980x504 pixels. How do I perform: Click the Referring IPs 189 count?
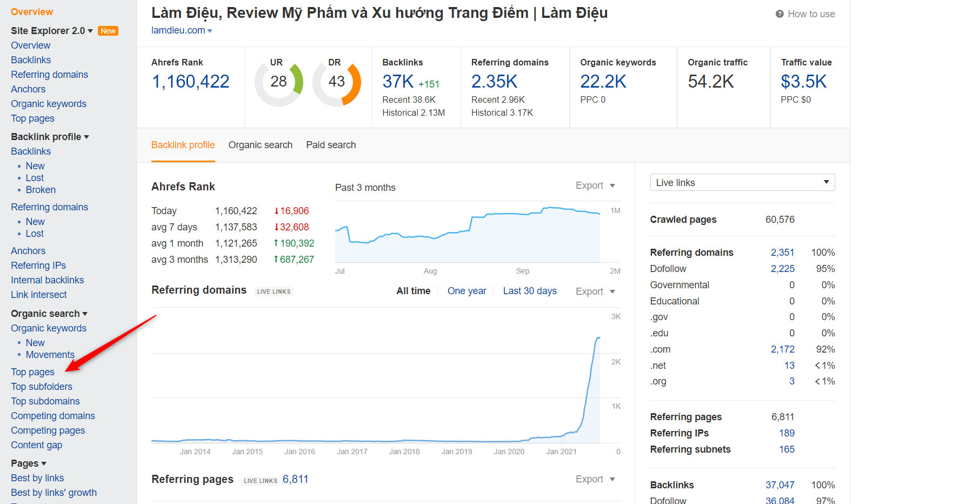pos(787,433)
